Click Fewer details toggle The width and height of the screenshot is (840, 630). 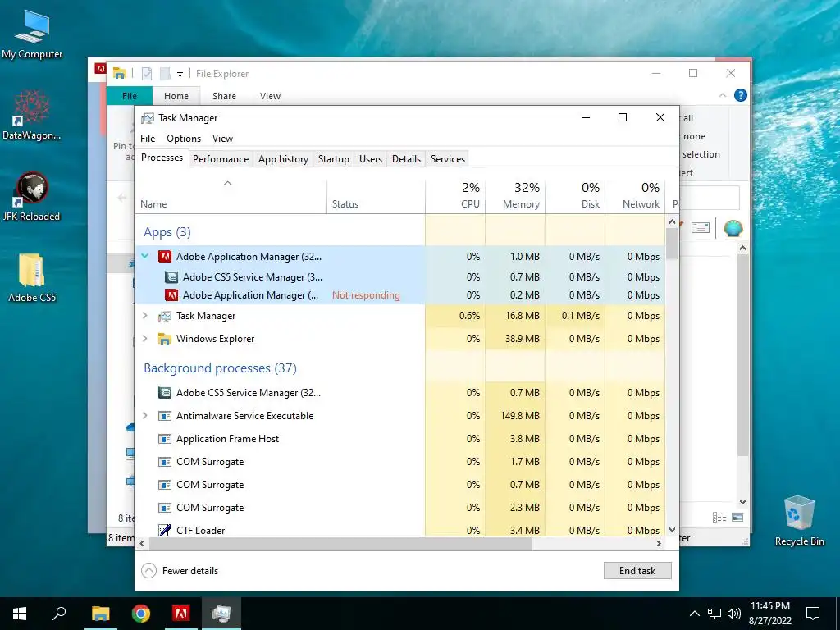(x=180, y=571)
